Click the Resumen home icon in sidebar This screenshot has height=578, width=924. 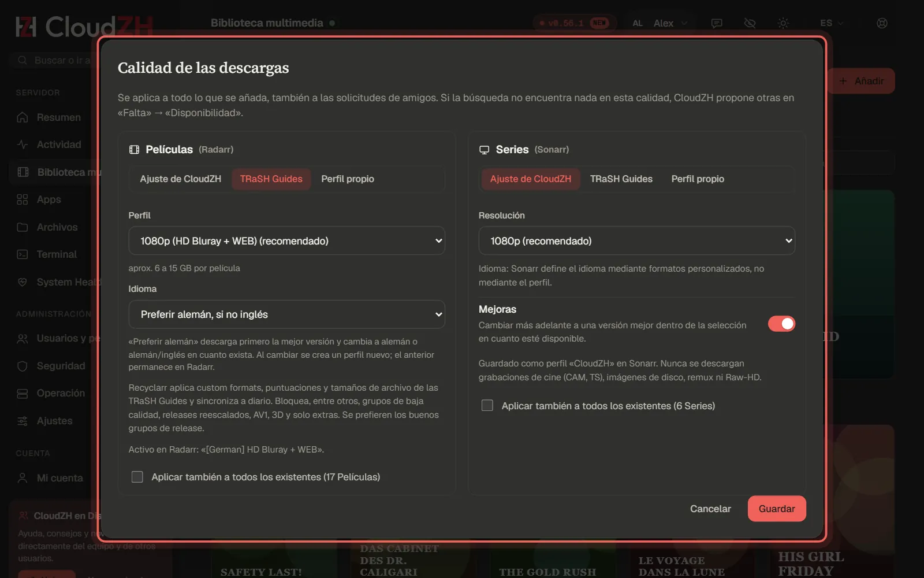(23, 117)
